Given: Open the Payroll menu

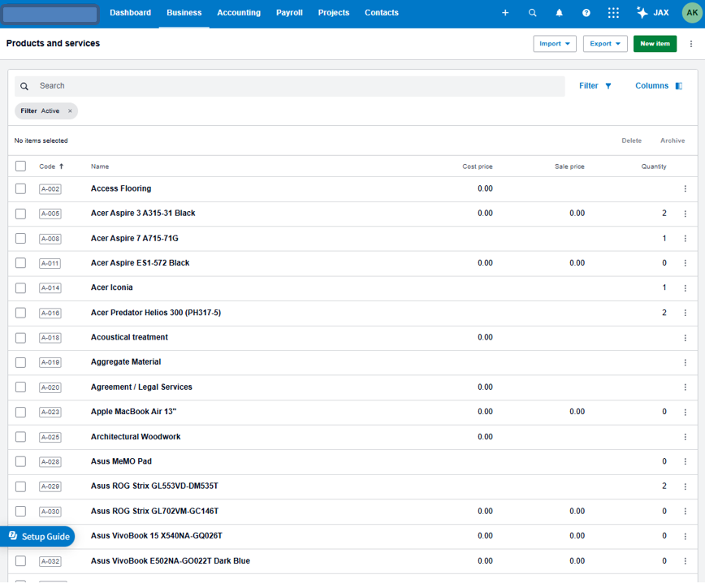Looking at the screenshot, I should click(289, 12).
